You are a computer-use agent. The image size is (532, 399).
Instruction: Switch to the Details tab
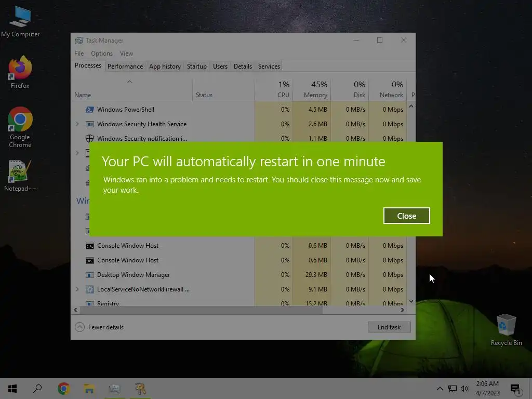coord(243,66)
